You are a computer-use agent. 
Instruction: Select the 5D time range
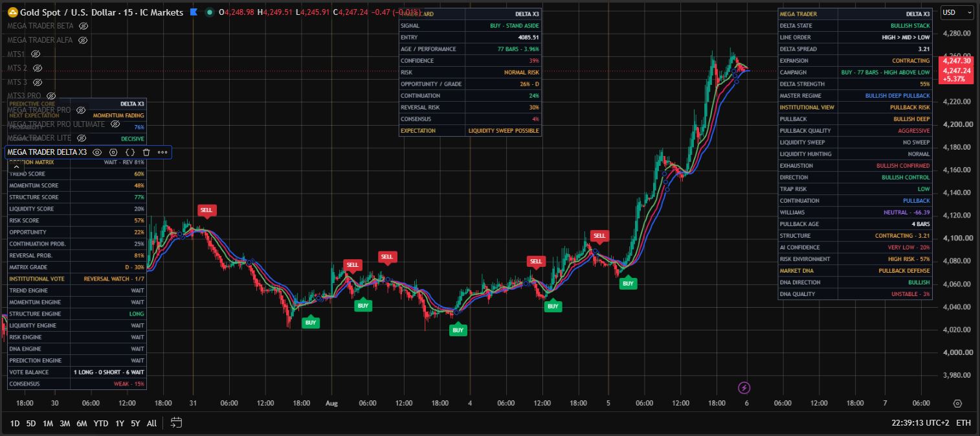(x=31, y=423)
